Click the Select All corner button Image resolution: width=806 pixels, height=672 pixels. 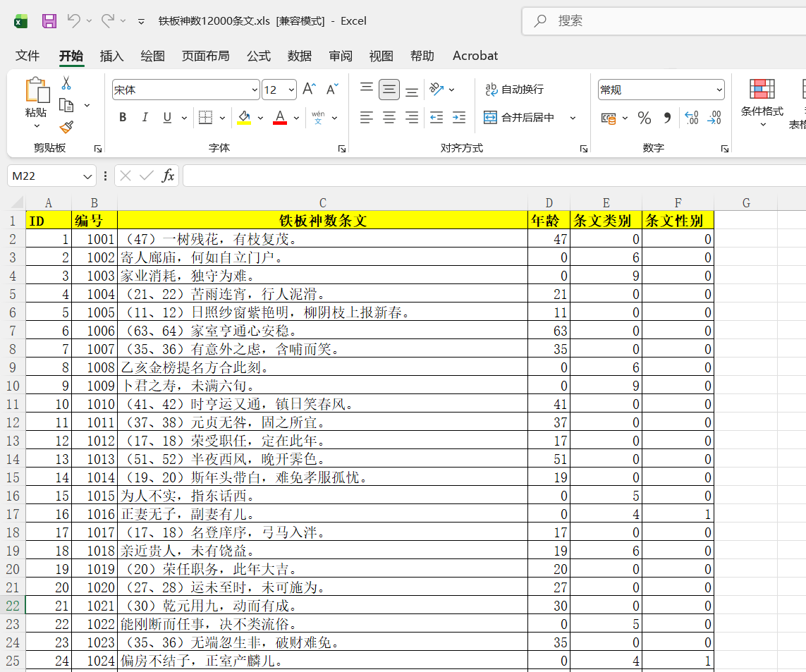(16, 202)
